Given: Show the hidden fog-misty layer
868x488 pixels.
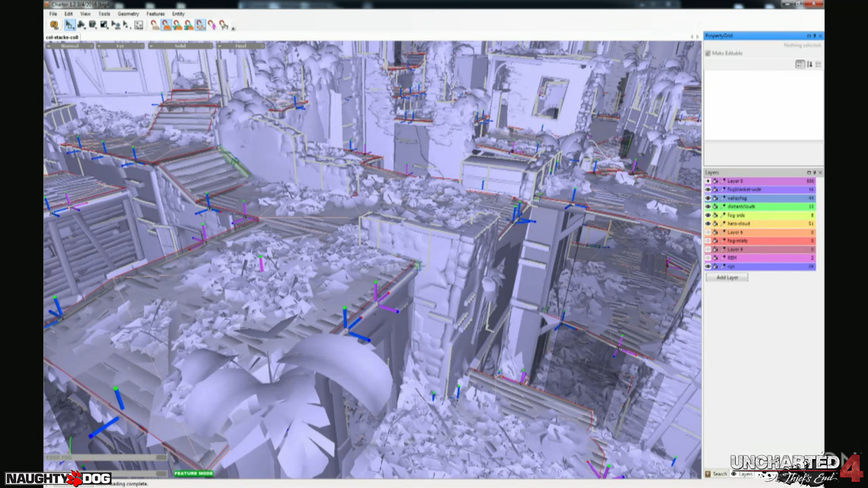Looking at the screenshot, I should pos(708,241).
